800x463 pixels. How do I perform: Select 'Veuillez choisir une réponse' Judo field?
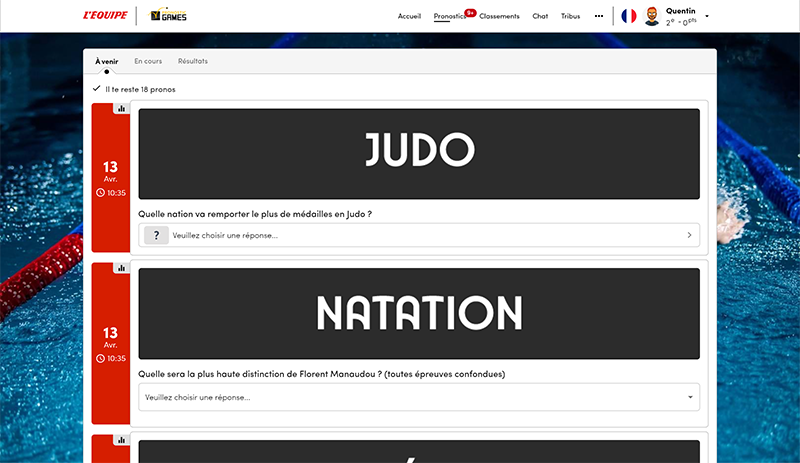coord(419,235)
